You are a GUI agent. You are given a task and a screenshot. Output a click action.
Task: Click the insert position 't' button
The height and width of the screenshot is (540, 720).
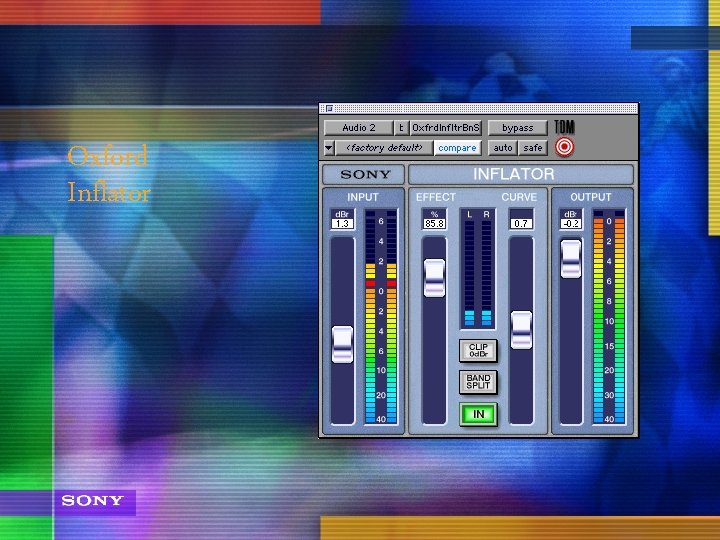point(401,128)
